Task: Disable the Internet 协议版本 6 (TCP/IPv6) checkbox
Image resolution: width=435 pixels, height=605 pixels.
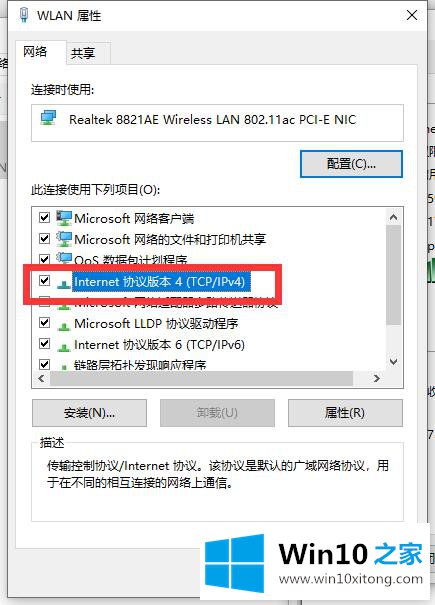Action: tap(44, 343)
